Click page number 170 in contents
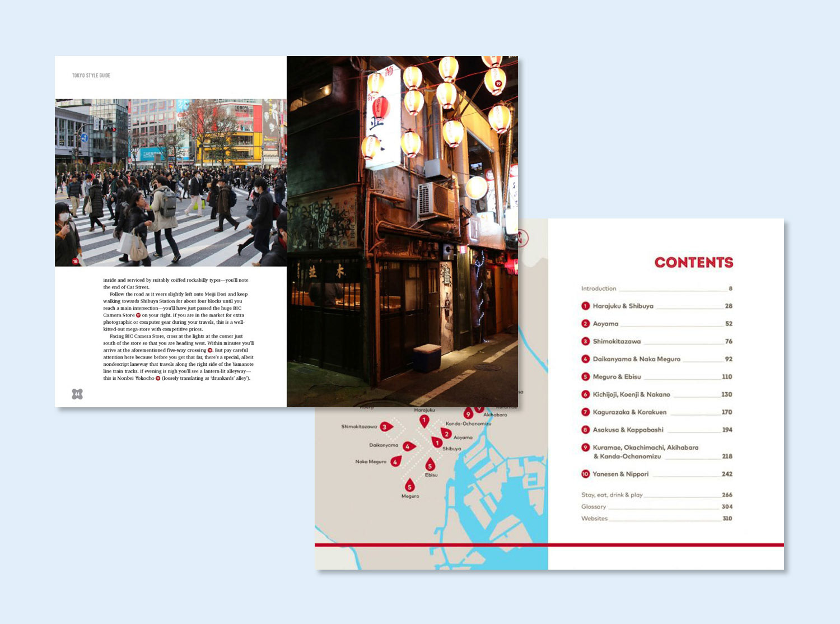This screenshot has width=840, height=624. click(727, 412)
